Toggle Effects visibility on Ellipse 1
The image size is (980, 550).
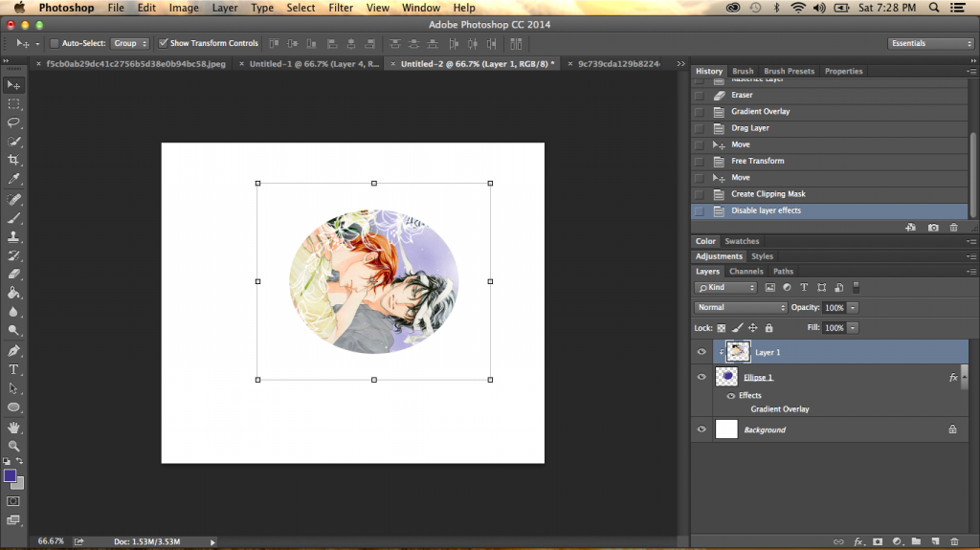point(730,396)
